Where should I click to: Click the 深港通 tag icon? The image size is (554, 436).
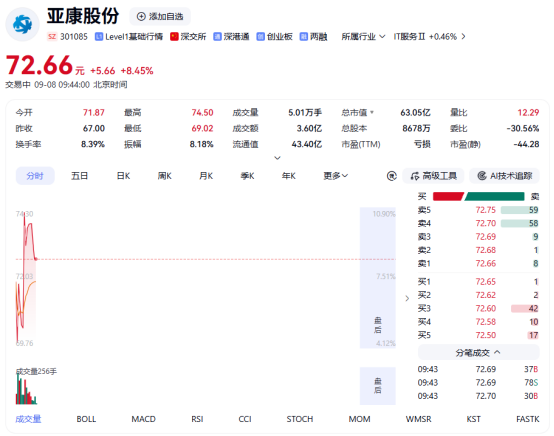(x=217, y=37)
